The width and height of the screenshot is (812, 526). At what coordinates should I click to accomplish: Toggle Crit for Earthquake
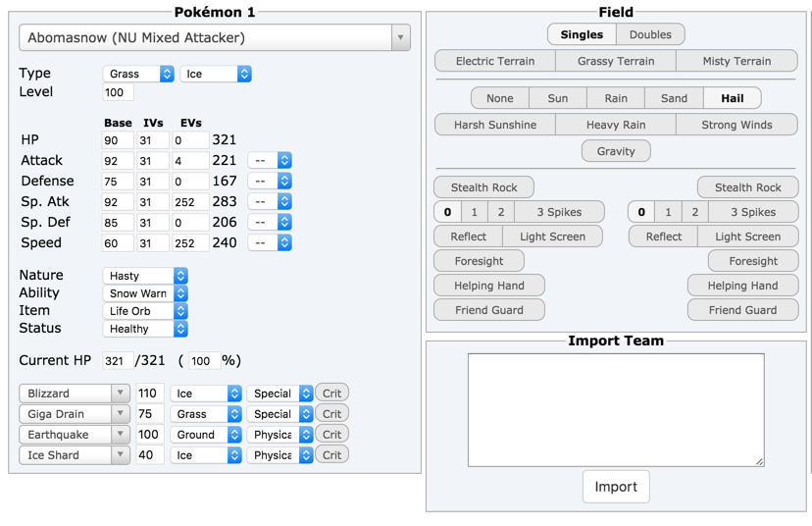331,435
